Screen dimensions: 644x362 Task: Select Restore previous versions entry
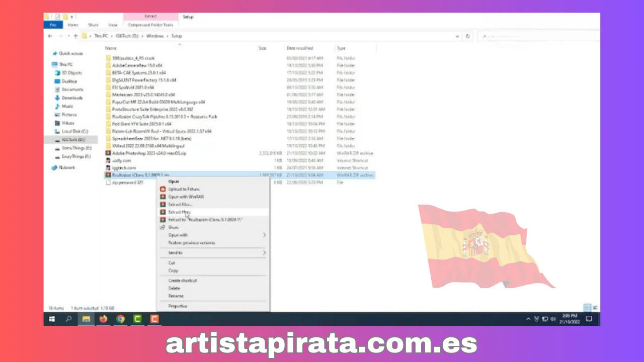pos(213,243)
